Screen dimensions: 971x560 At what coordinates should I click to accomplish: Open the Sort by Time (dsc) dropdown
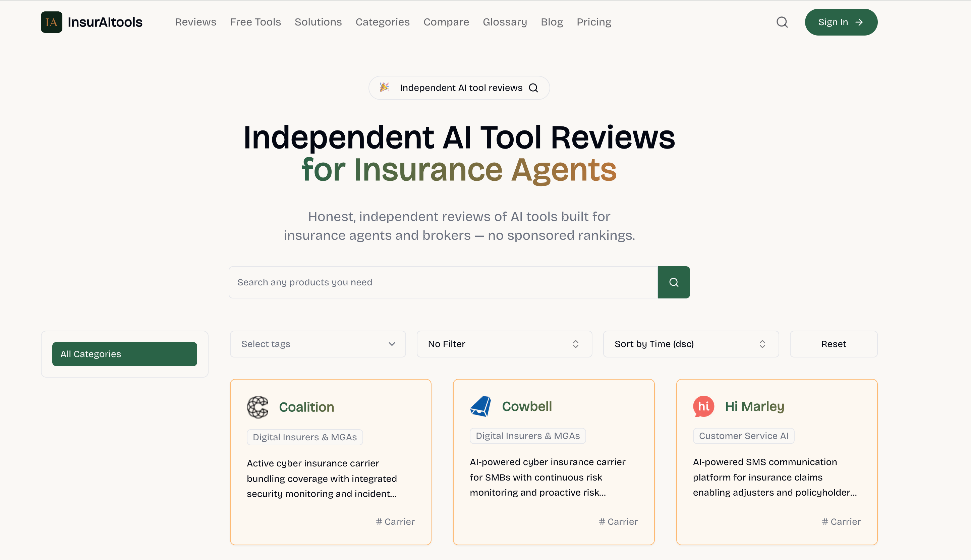point(691,344)
